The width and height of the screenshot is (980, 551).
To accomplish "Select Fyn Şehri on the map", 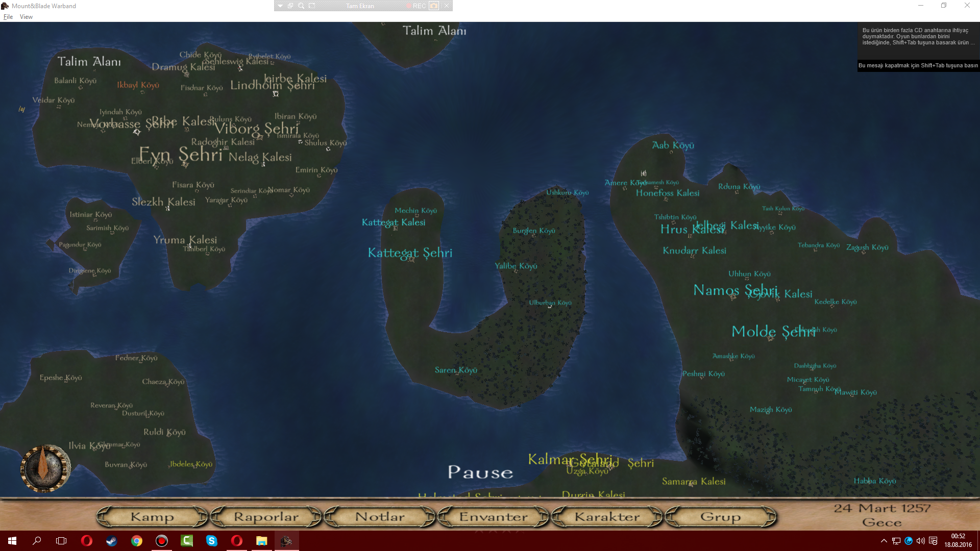I will 181,154.
